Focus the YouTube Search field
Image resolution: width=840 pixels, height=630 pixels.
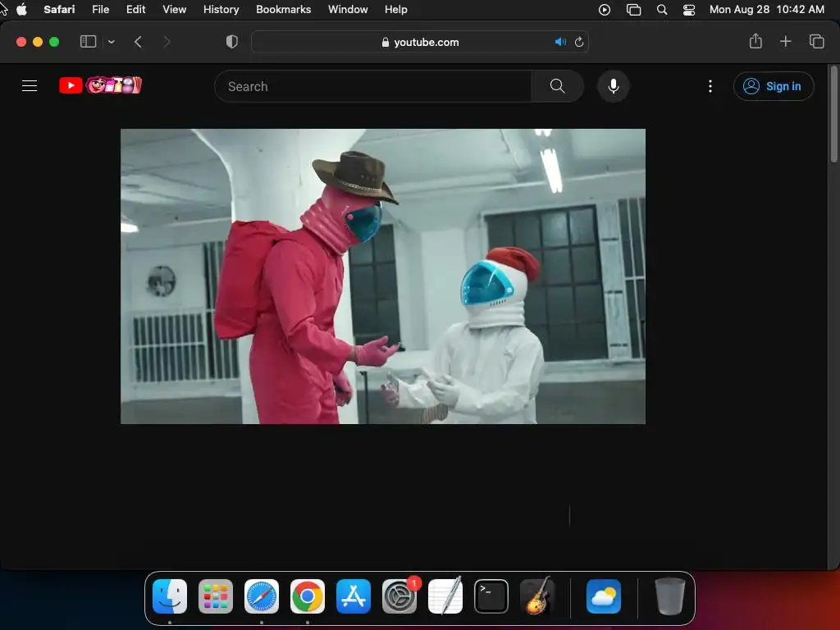click(373, 86)
